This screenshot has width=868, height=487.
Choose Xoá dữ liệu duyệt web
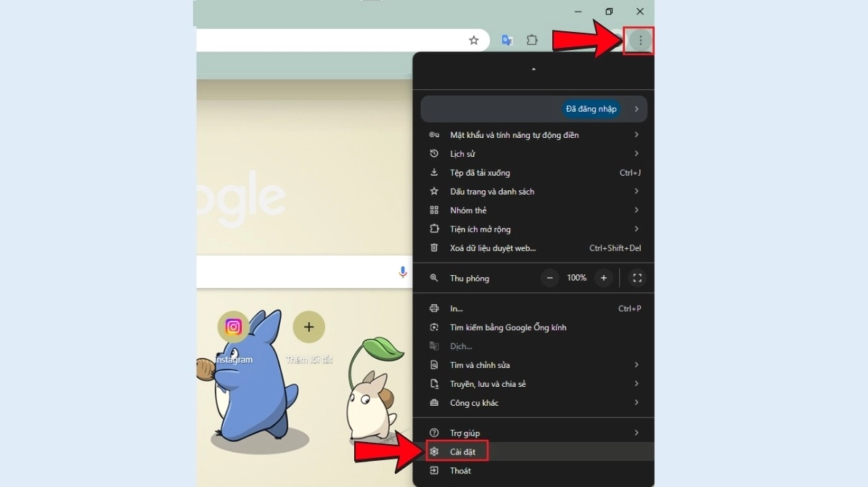point(533,248)
